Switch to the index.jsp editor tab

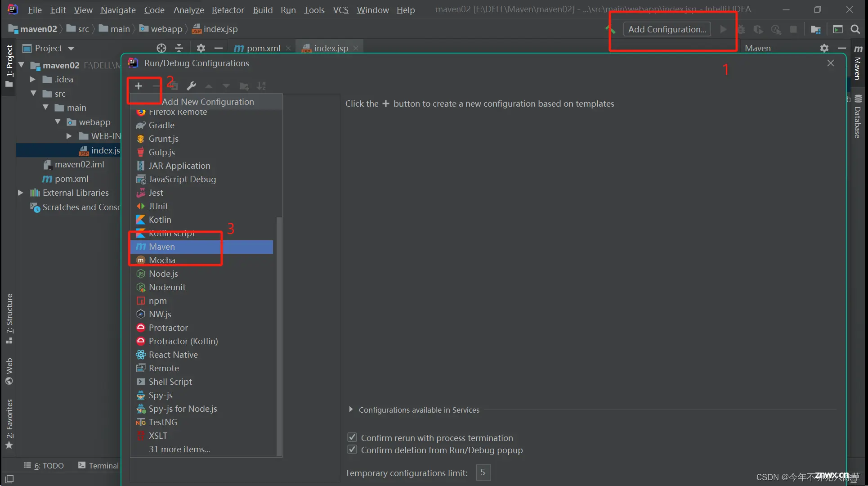pyautogui.click(x=331, y=48)
